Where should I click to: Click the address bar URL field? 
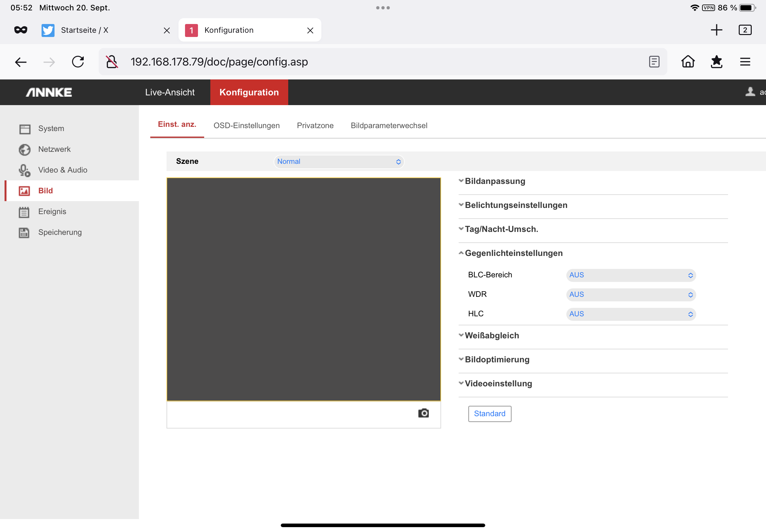367,62
